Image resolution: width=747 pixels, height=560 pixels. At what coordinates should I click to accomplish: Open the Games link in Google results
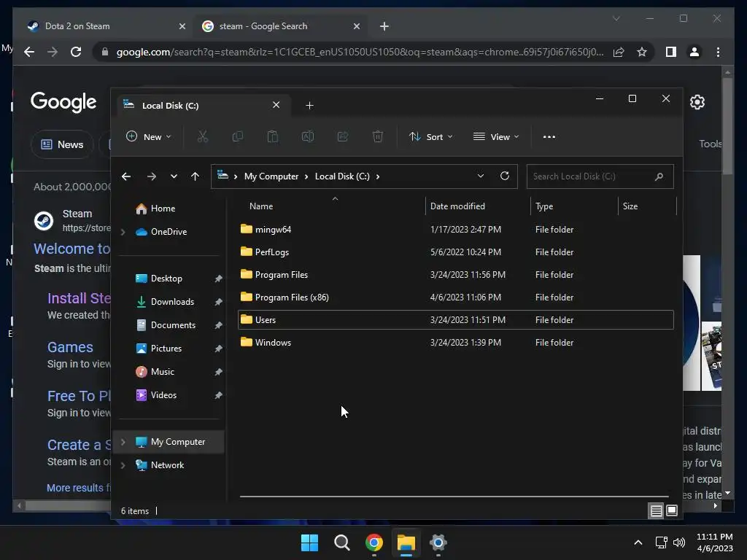[70, 347]
